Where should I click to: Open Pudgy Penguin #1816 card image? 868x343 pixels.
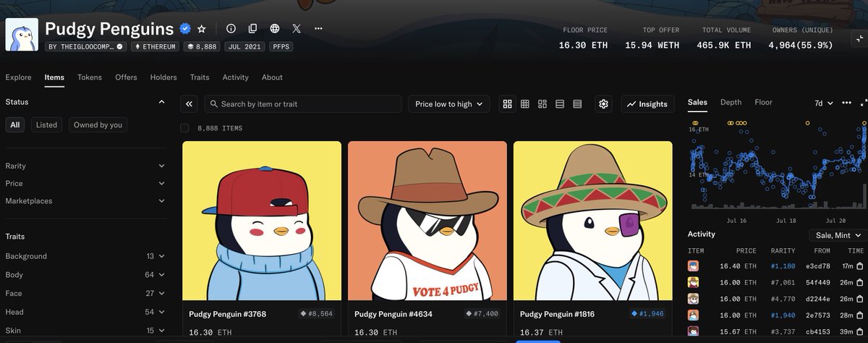pyautogui.click(x=593, y=221)
